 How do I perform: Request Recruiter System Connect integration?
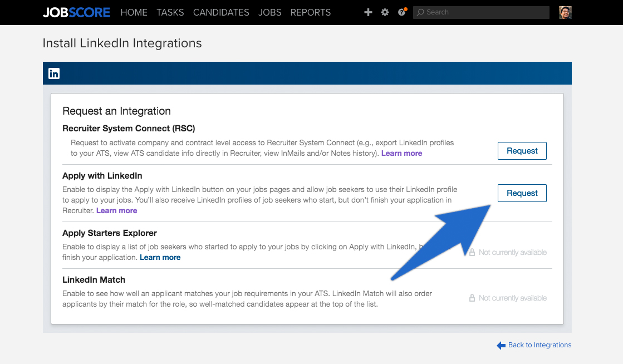pyautogui.click(x=522, y=151)
